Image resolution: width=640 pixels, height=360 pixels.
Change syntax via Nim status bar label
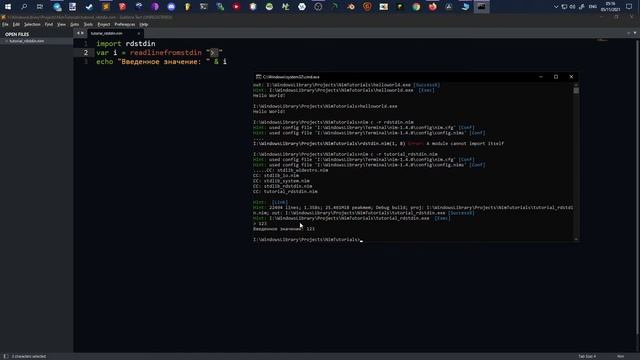[620, 356]
